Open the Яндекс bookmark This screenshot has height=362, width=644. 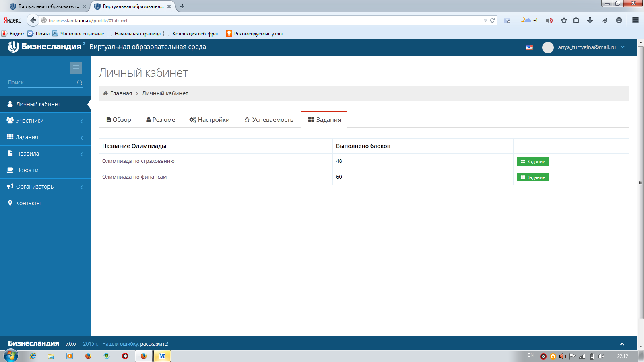coord(13,34)
